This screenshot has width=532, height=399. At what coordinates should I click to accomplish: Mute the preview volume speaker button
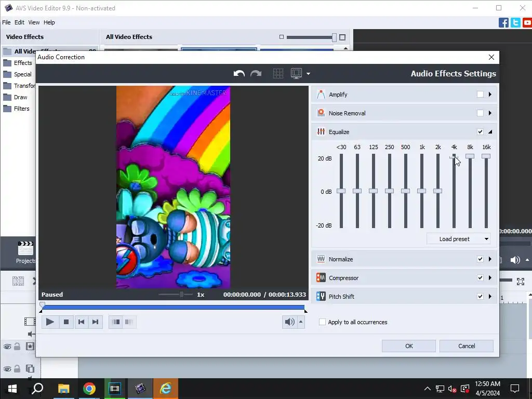coord(289,322)
